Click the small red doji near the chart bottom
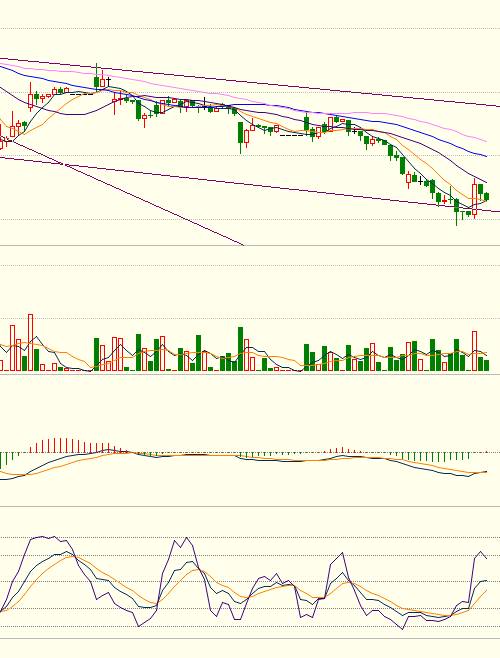Image resolution: width=500 pixels, height=658 pixels. (445, 201)
